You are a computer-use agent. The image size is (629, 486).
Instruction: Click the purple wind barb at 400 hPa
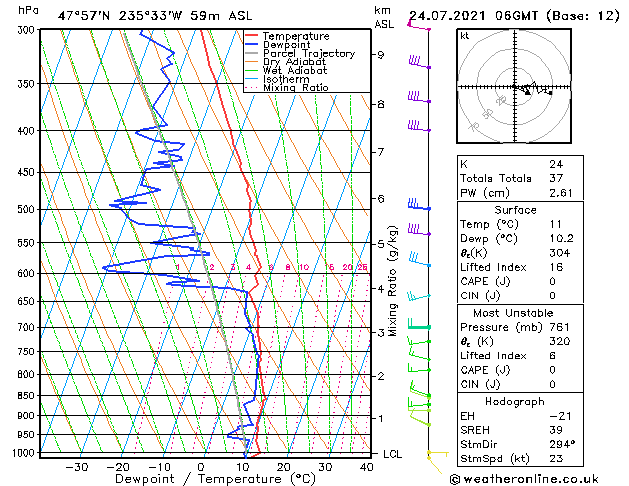point(419,126)
